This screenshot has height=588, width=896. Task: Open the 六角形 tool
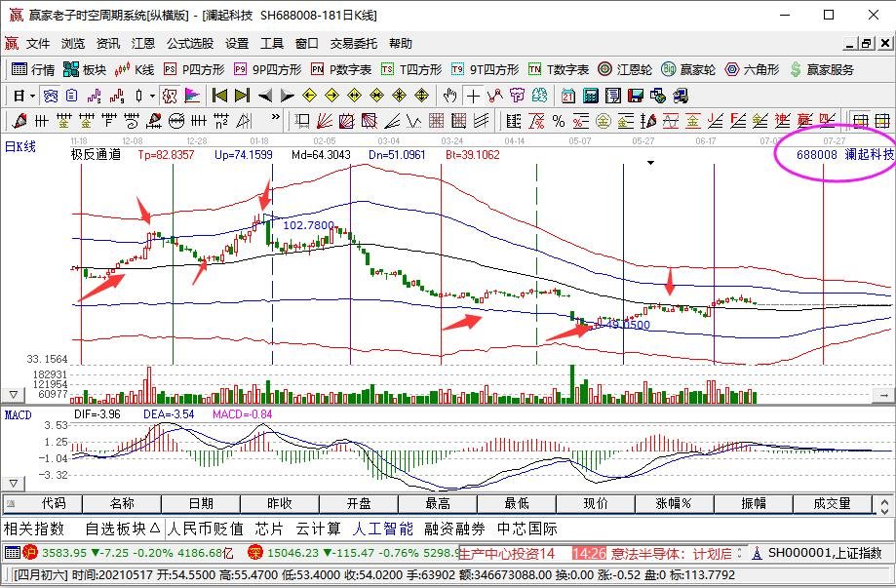752,69
